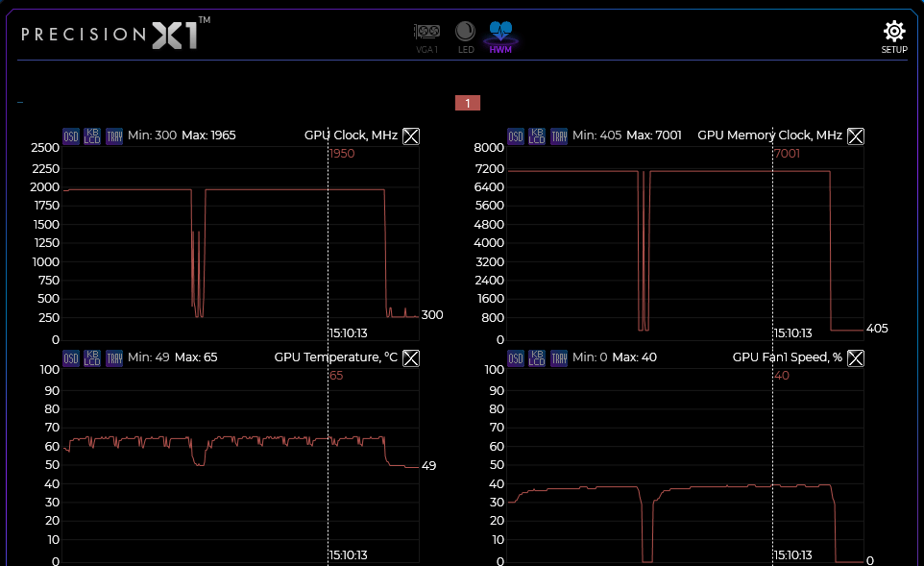
Task: Toggle OSD for GPU Fan1 Speed graph
Action: [x=516, y=357]
